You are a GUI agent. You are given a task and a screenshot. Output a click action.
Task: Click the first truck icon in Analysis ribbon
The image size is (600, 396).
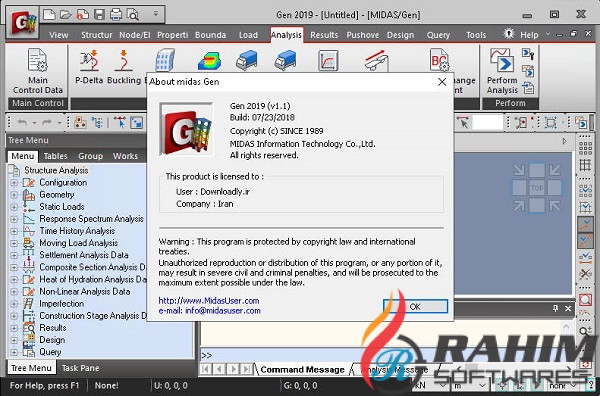point(247,60)
